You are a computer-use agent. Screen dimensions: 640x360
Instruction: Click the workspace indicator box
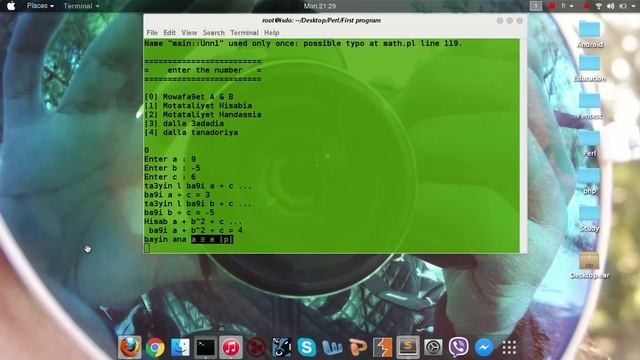coord(536,6)
